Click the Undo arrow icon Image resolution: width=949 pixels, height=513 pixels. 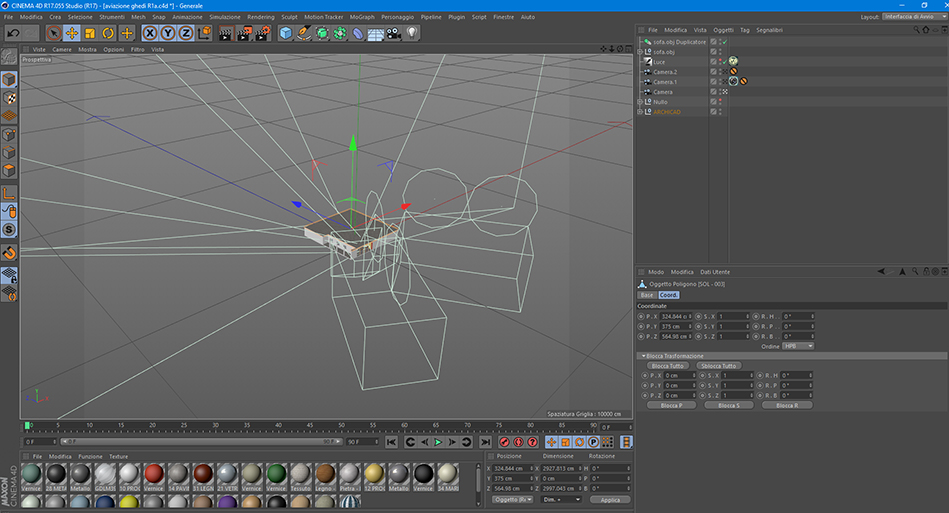(13, 33)
